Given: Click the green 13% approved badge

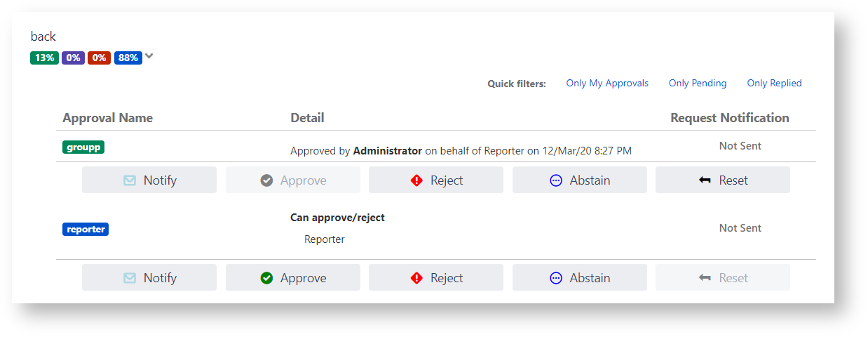Looking at the screenshot, I should pyautogui.click(x=44, y=58).
